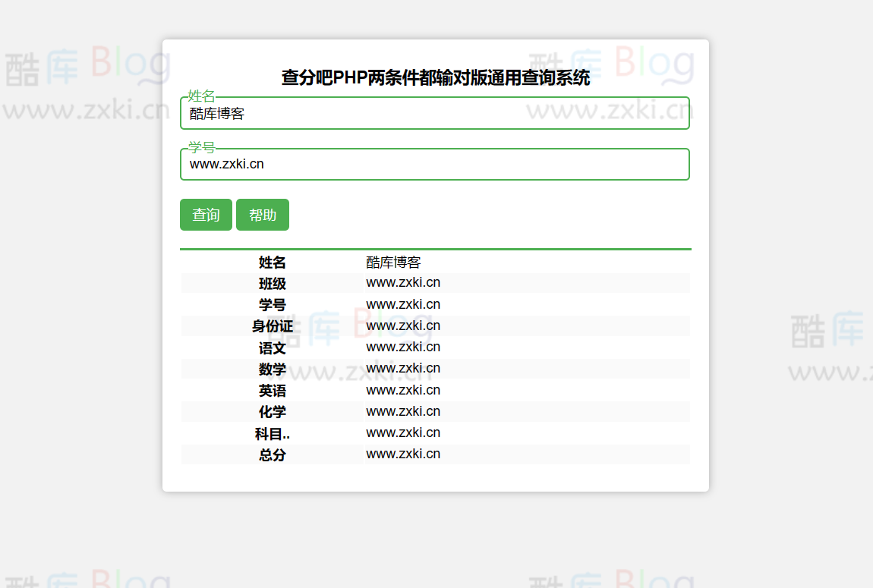873x588 pixels.
Task: Select the www.zxki.cn text in the ID field
Action: pyautogui.click(x=228, y=164)
